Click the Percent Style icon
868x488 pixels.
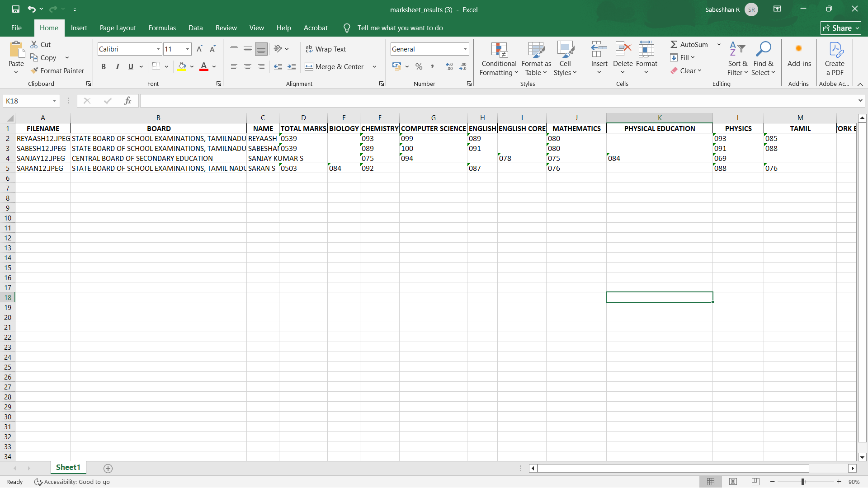click(419, 66)
